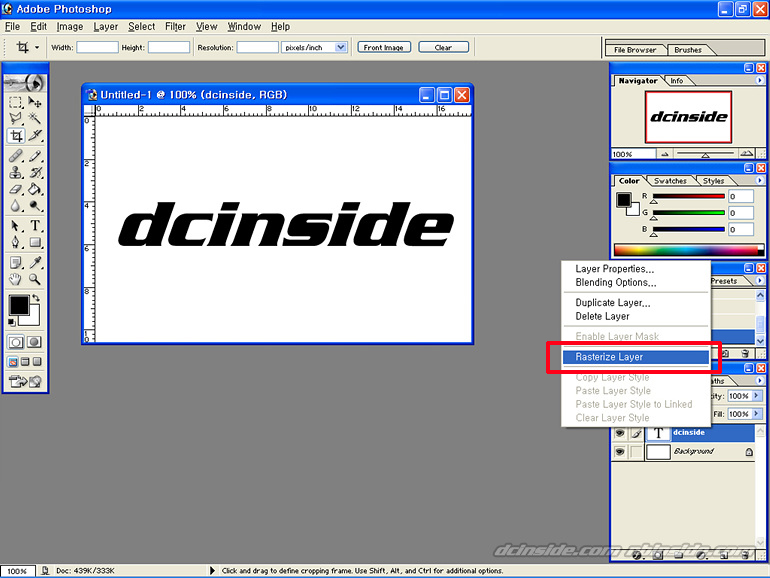
Task: Open the File Browser palette tab
Action: coord(634,50)
